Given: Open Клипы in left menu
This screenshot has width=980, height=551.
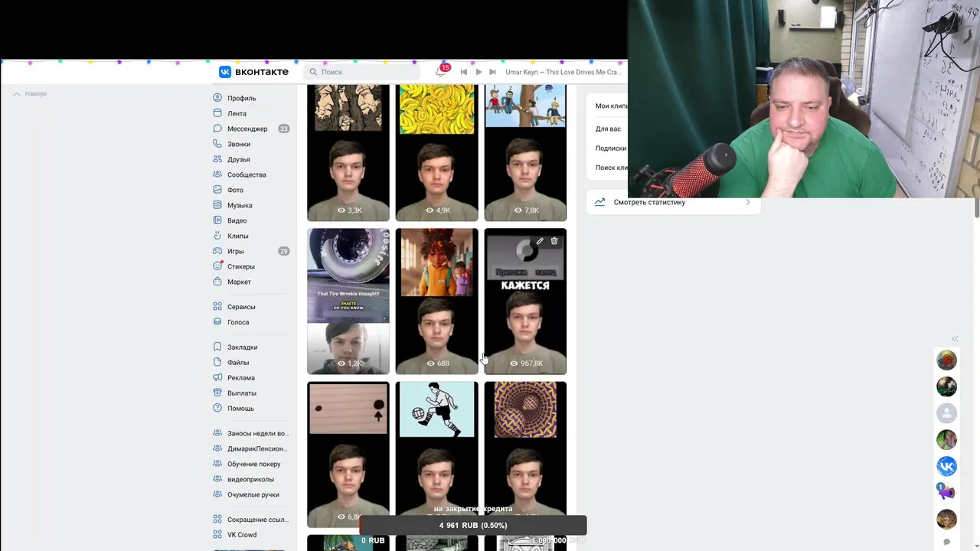Looking at the screenshot, I should coord(237,236).
